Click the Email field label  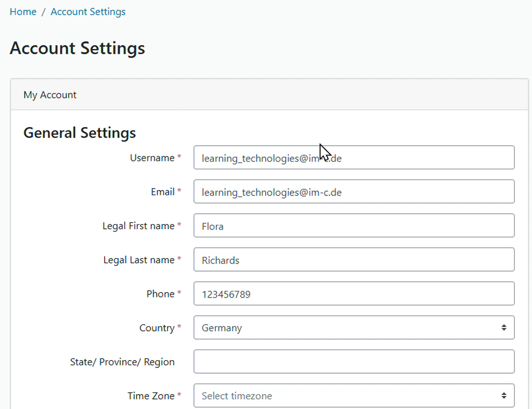162,192
